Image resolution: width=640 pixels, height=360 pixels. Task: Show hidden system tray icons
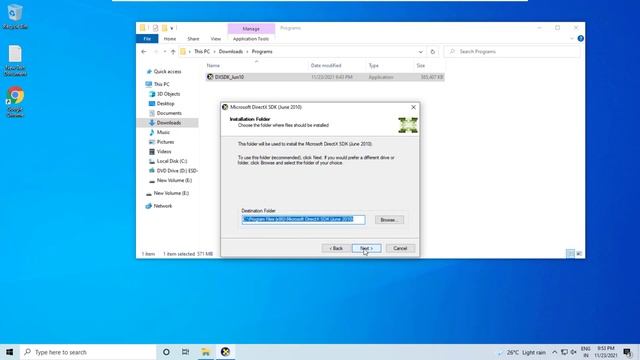[x=554, y=352]
